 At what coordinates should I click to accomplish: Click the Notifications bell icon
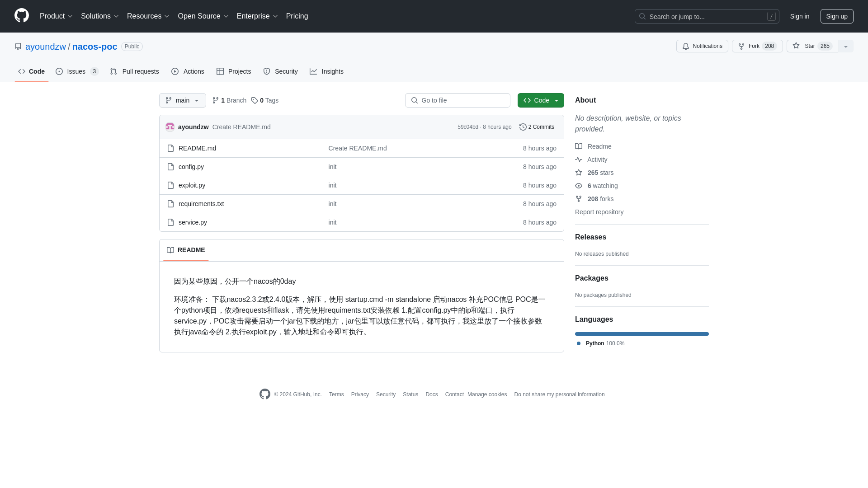coord(686,46)
